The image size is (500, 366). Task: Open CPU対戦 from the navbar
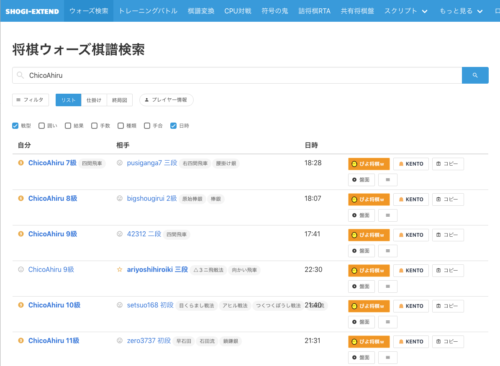click(238, 11)
